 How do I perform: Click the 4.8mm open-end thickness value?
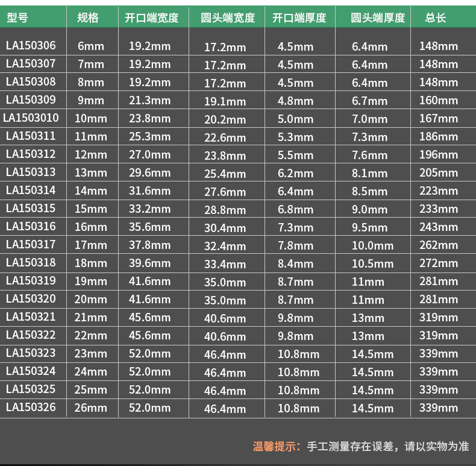coord(295,101)
